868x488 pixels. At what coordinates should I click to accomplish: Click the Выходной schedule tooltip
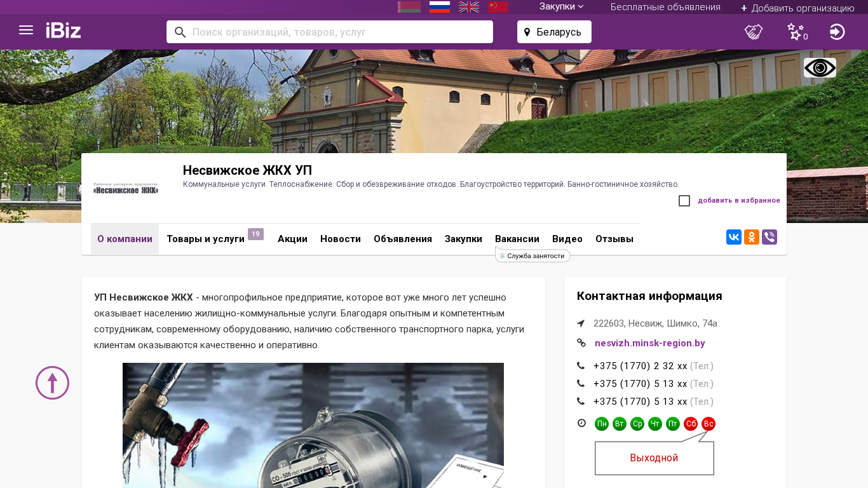[654, 458]
